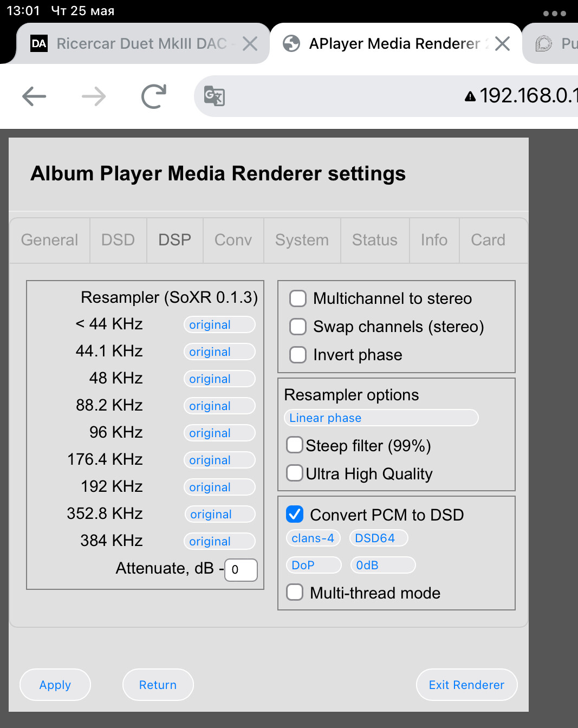This screenshot has height=728, width=578.
Task: Tap the not-secure warning icon in address bar
Action: coord(470,96)
